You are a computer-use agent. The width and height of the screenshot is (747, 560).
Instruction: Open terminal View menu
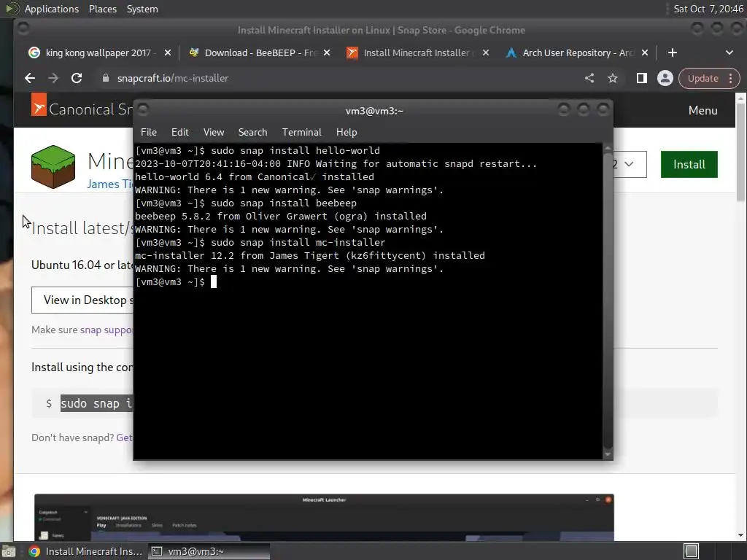point(214,133)
